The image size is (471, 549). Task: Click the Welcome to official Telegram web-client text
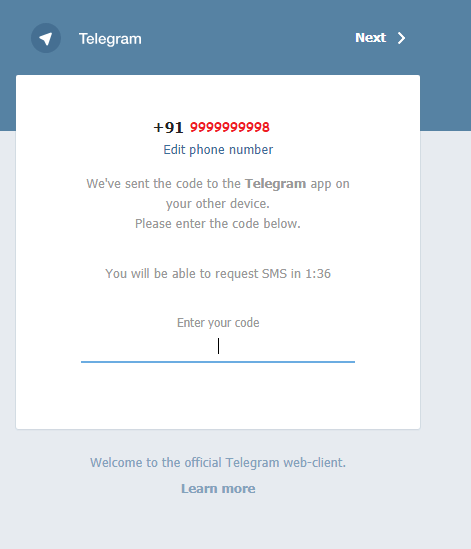pos(218,463)
